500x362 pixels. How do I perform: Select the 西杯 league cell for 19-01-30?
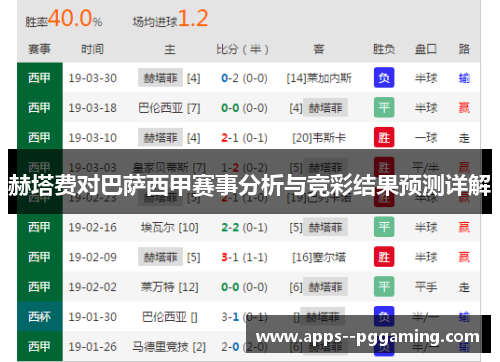pyautogui.click(x=40, y=316)
